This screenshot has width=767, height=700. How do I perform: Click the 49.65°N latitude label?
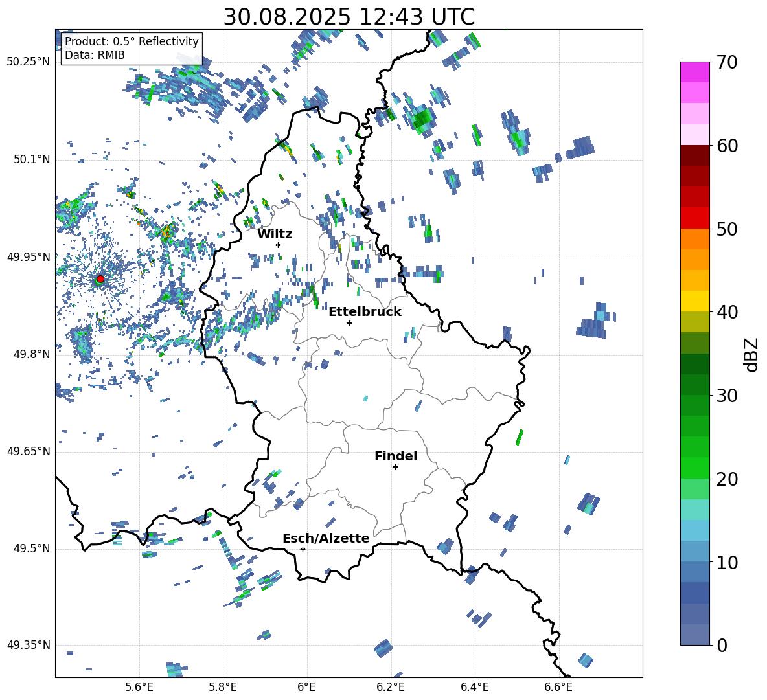(x=29, y=451)
